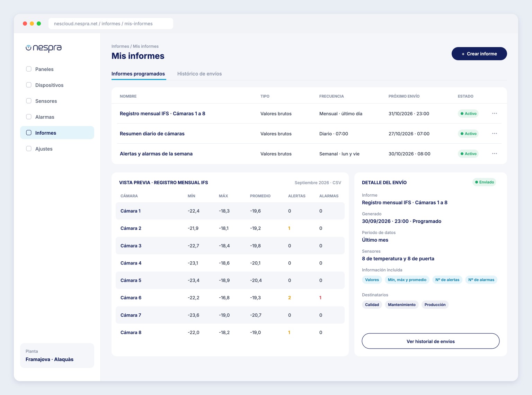Click the Enviado status badge

click(484, 182)
